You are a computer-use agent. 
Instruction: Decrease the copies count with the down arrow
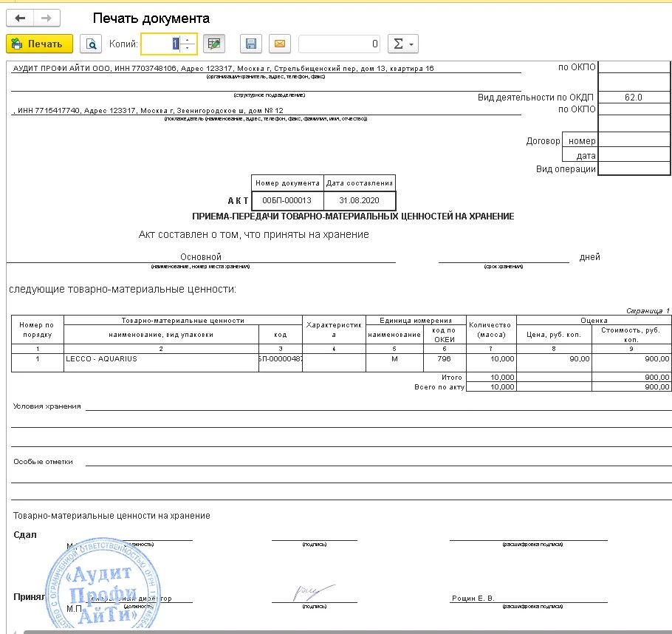tap(188, 48)
